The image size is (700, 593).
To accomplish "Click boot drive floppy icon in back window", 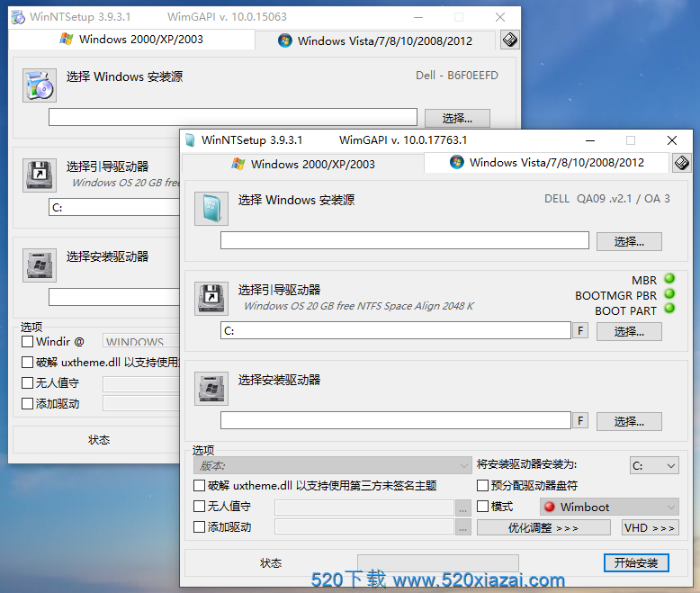I will click(40, 175).
